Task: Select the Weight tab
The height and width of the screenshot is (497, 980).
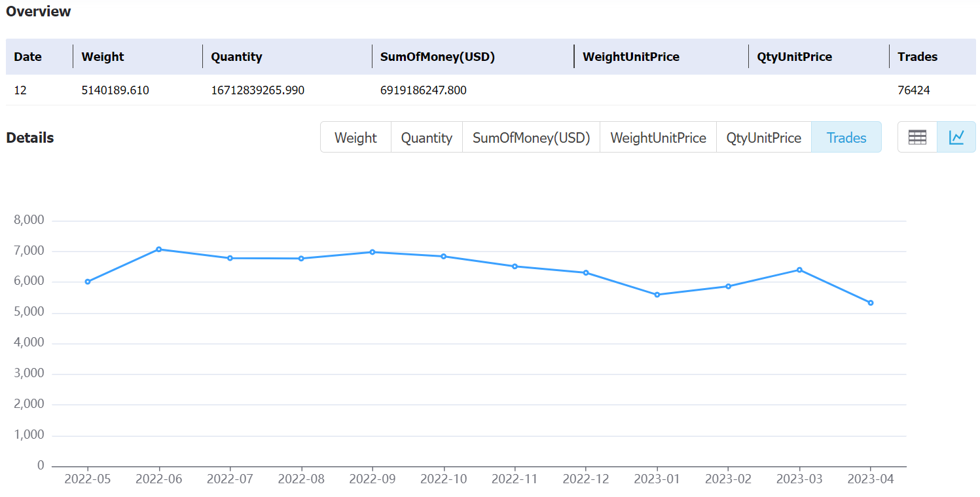Action: [x=355, y=138]
